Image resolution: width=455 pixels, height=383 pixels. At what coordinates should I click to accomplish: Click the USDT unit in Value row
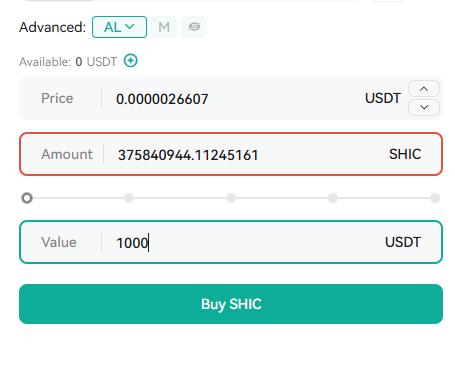(x=403, y=242)
